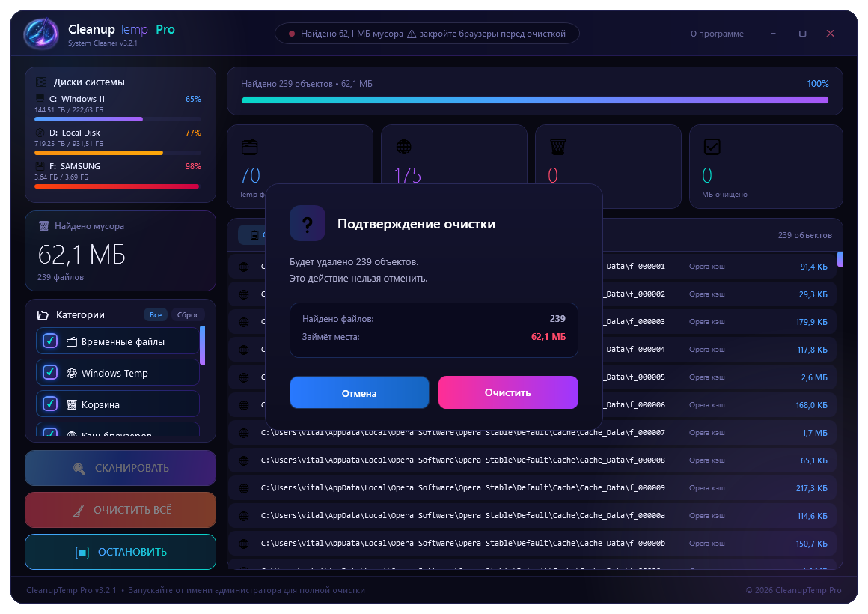The width and height of the screenshot is (868, 614).
Task: Click the warning triangle icon in status pill
Action: pos(412,34)
